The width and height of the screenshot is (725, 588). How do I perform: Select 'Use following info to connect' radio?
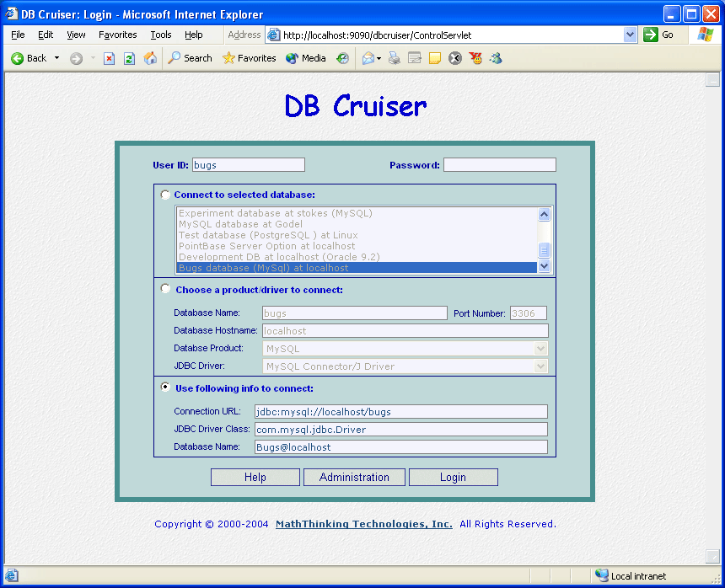[165, 388]
